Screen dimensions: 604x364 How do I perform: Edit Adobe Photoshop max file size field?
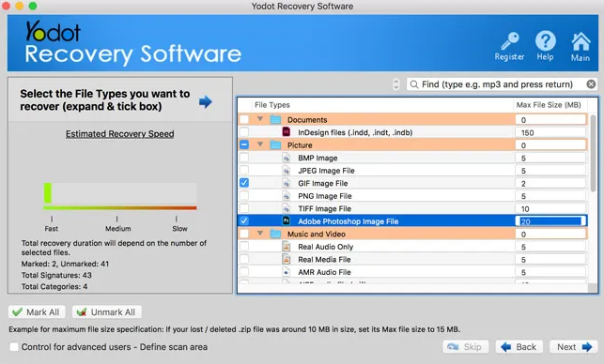[x=550, y=221]
